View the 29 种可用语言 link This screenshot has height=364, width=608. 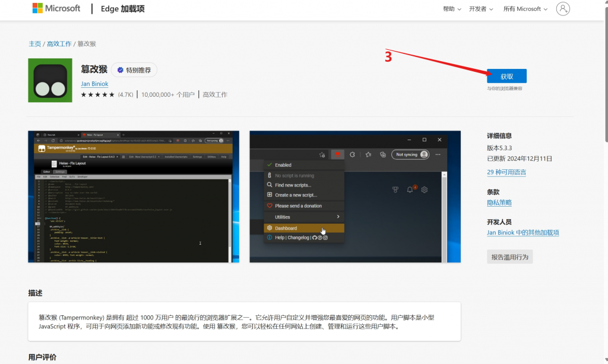[506, 172]
